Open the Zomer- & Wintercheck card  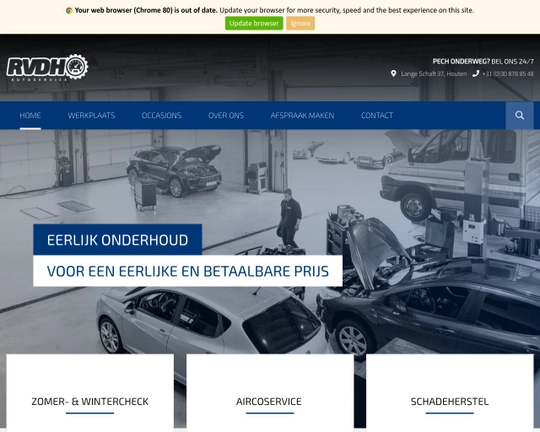click(x=90, y=393)
